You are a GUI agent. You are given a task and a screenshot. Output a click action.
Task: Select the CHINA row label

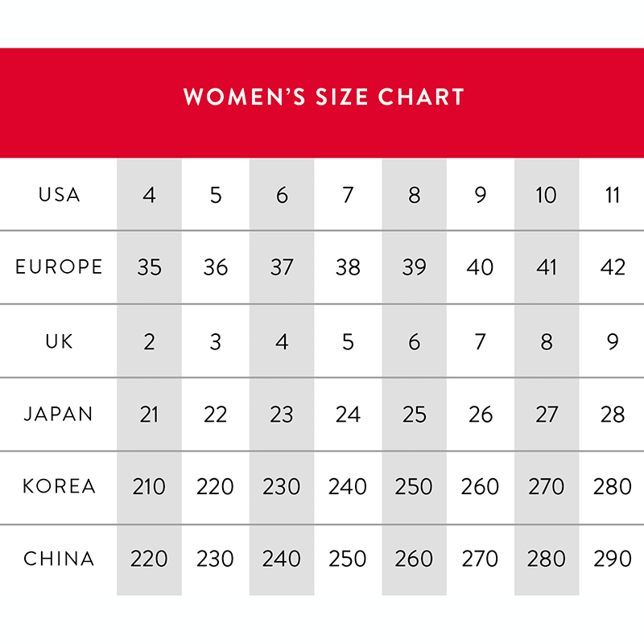click(x=59, y=559)
